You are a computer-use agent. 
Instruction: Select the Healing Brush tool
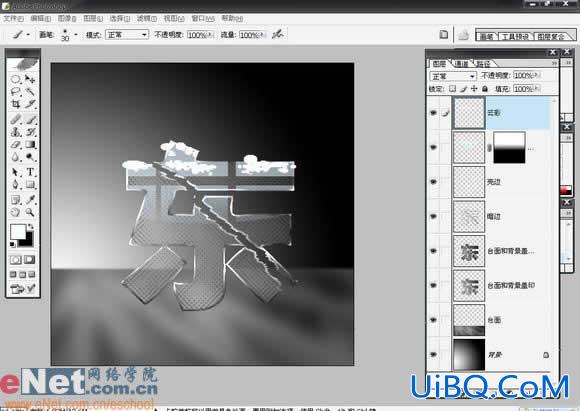point(16,119)
